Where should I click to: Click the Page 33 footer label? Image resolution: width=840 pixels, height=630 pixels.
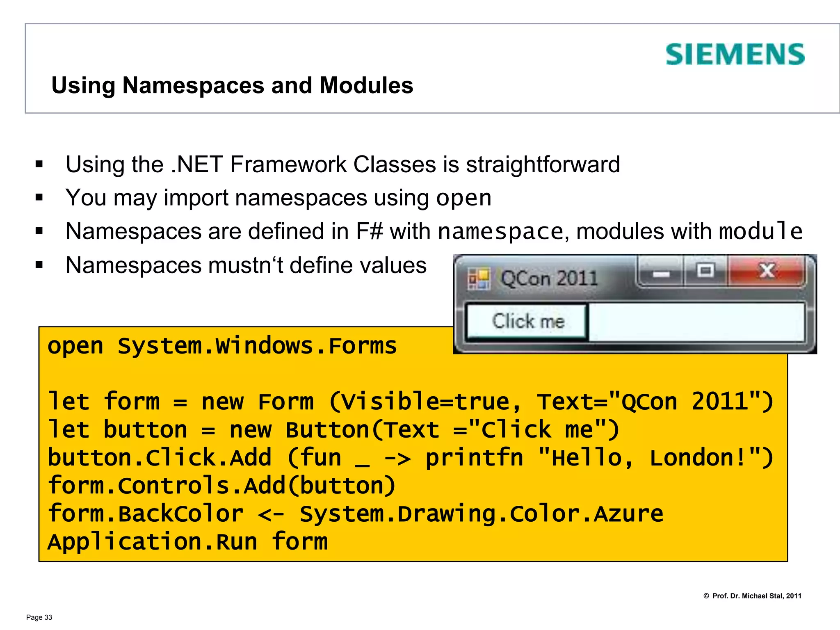[x=39, y=617]
